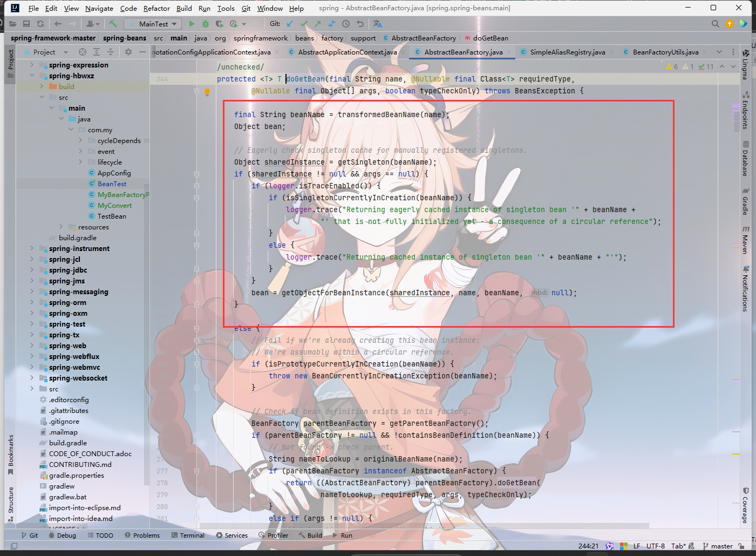Collapse the spring-hbwxz module
Screen dimensions: 756x556
tap(32, 76)
